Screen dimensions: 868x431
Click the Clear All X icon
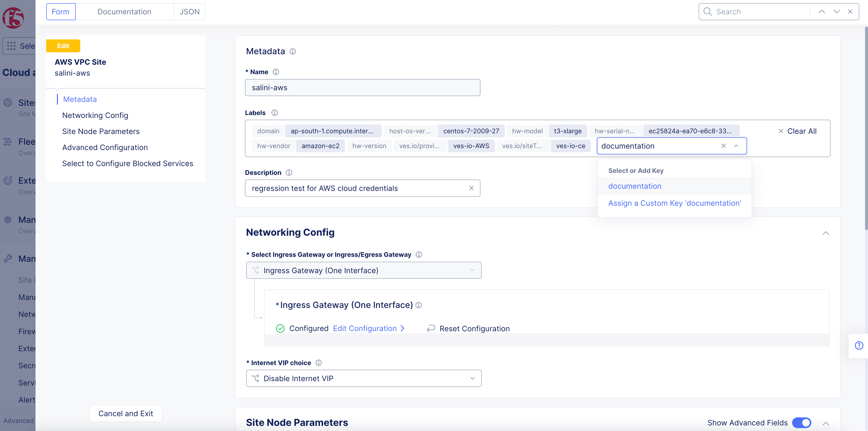click(781, 131)
